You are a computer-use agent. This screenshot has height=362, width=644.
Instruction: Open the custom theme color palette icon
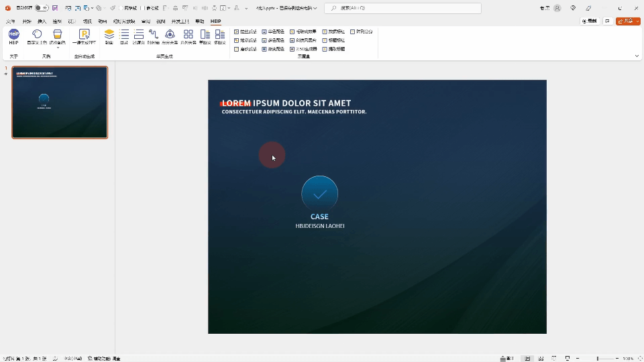pos(37,34)
